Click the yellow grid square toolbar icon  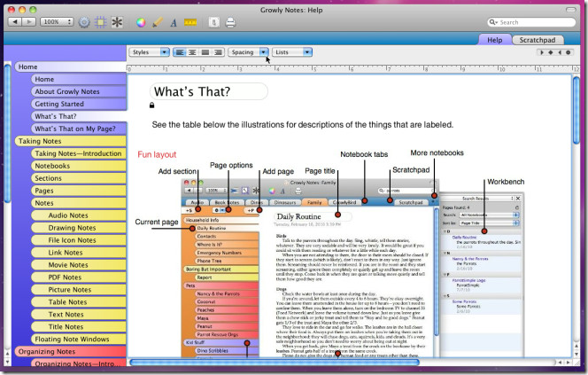pyautogui.click(x=100, y=22)
